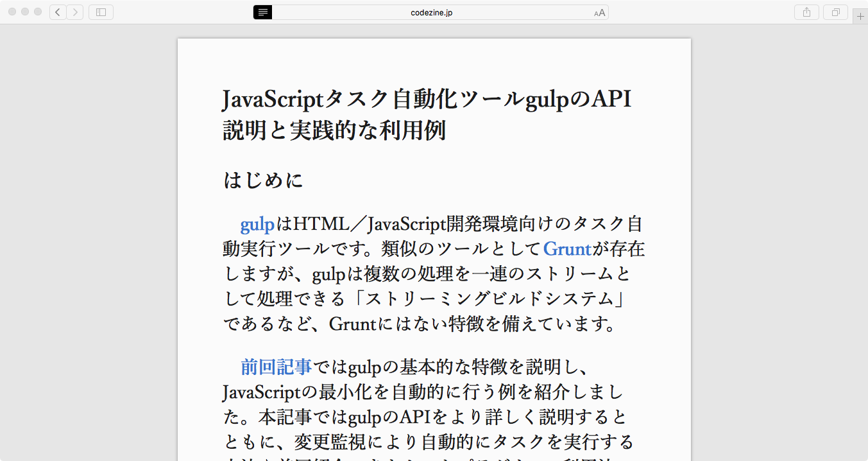Open the Share menu
Viewport: 868px width, 461px height.
pos(806,12)
